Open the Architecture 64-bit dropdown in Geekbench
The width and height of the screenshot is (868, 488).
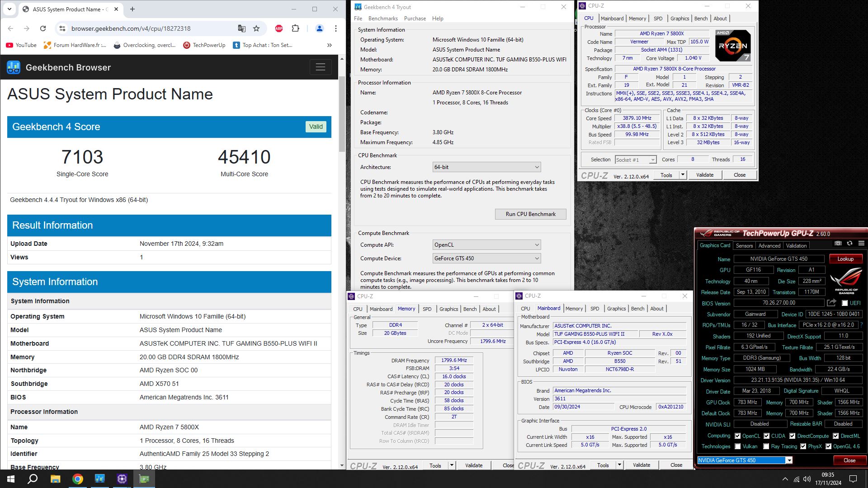(x=486, y=167)
